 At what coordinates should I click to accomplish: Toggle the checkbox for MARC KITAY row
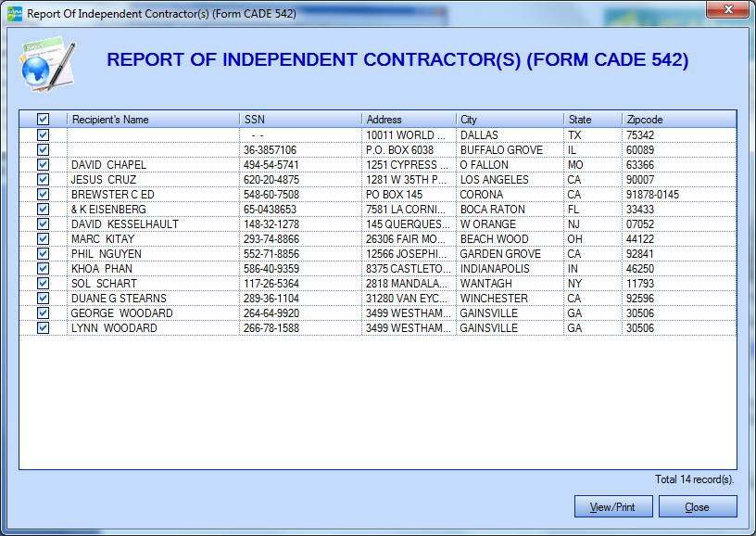click(x=43, y=239)
